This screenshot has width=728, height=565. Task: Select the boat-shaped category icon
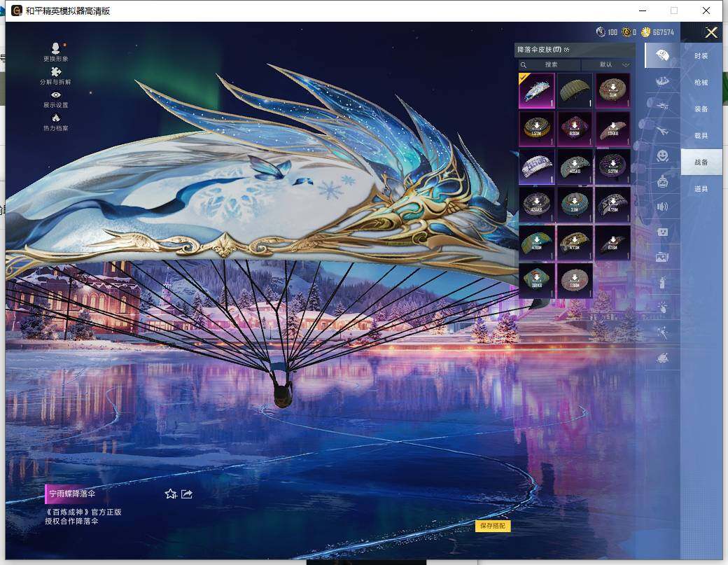(x=662, y=82)
